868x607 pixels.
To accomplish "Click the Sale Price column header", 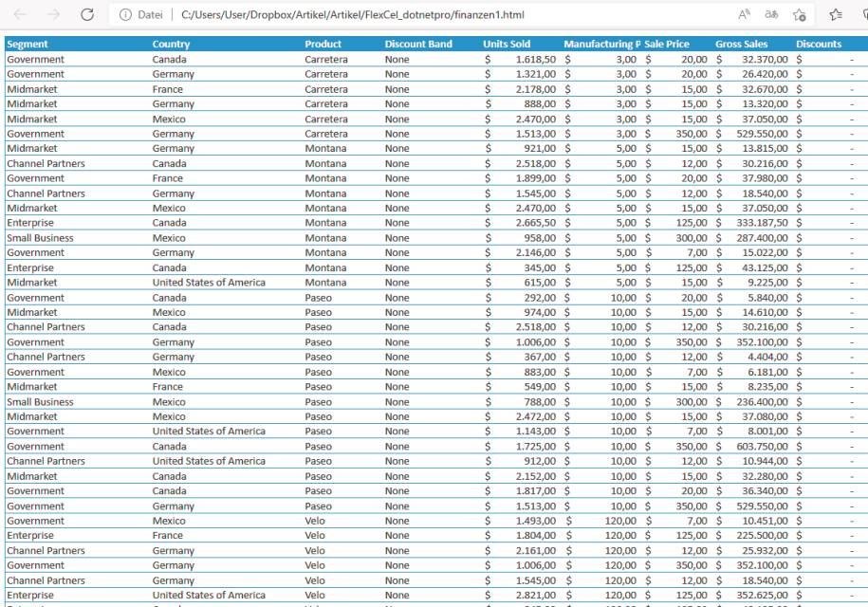I will pyautogui.click(x=667, y=45).
